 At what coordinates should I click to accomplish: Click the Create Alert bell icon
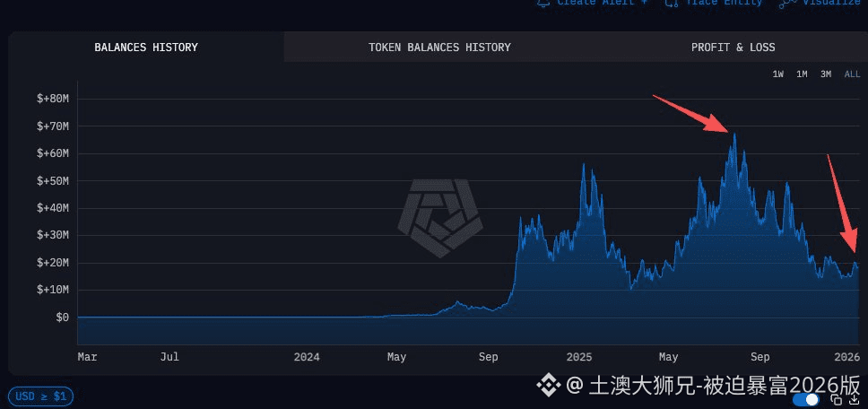point(543,4)
